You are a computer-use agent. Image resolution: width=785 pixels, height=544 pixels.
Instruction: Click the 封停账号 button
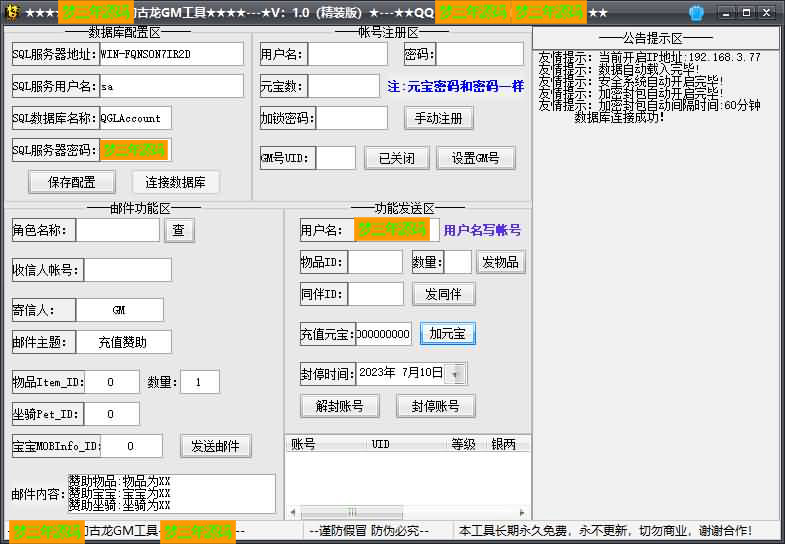tap(435, 406)
